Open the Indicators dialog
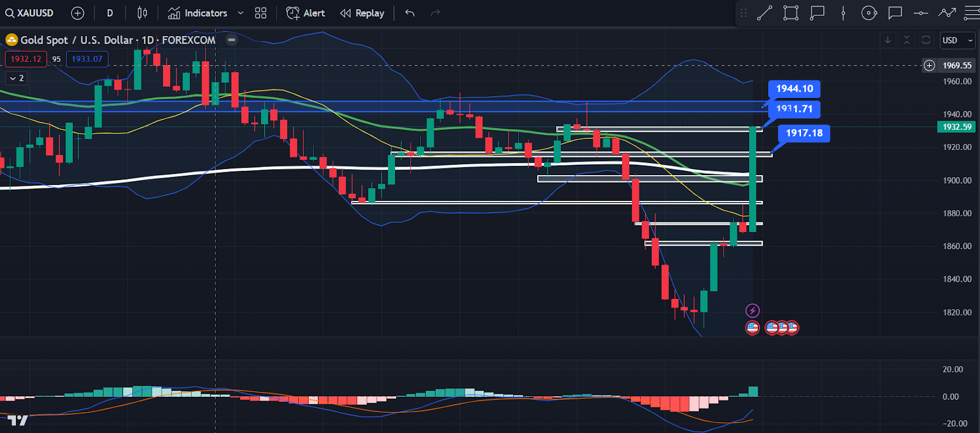This screenshot has width=980, height=433. pos(198,13)
